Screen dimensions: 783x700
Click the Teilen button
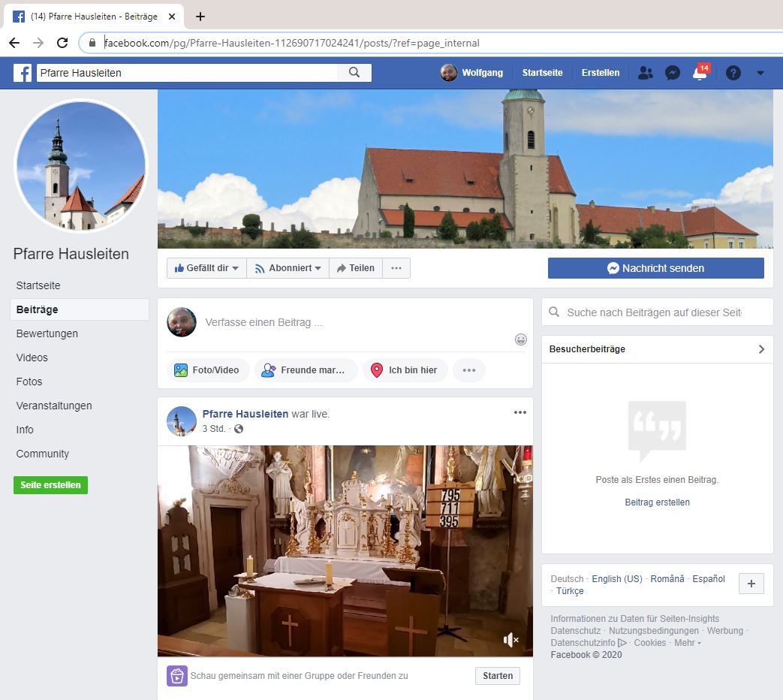(x=356, y=268)
